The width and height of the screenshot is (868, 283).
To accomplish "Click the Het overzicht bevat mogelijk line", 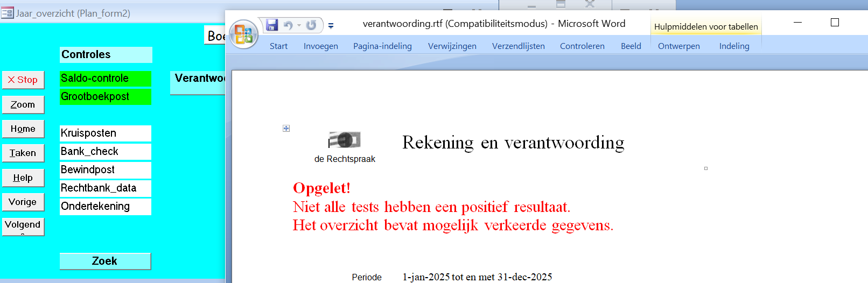I will 453,225.
